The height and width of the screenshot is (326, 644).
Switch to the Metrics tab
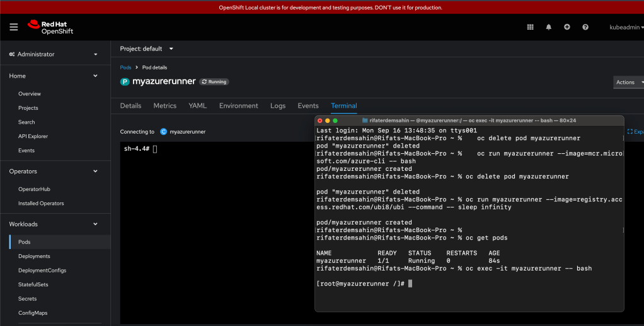(165, 106)
